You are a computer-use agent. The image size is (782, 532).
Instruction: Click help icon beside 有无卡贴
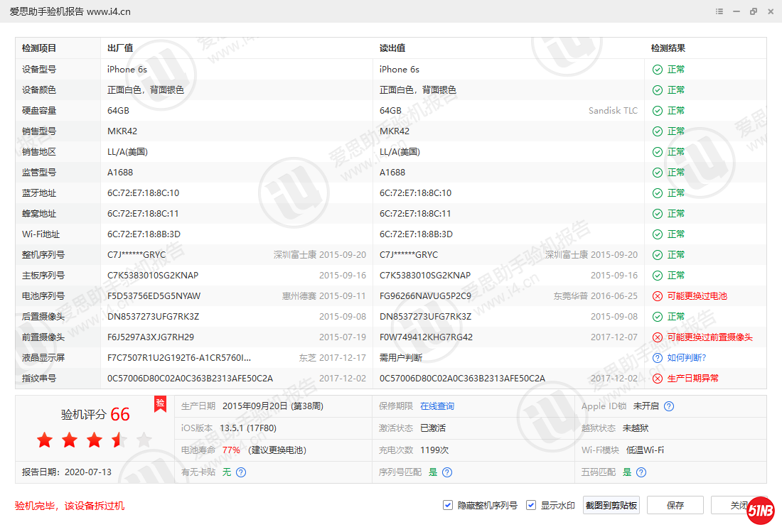(x=241, y=472)
